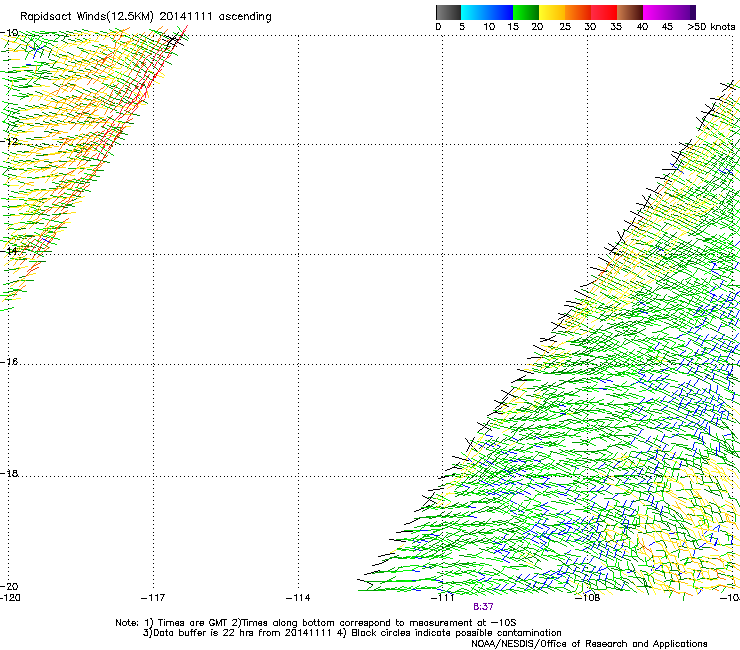This screenshot has height=650, width=740.
Task: Click the '-114' longitude axis label
Action: pyautogui.click(x=298, y=598)
